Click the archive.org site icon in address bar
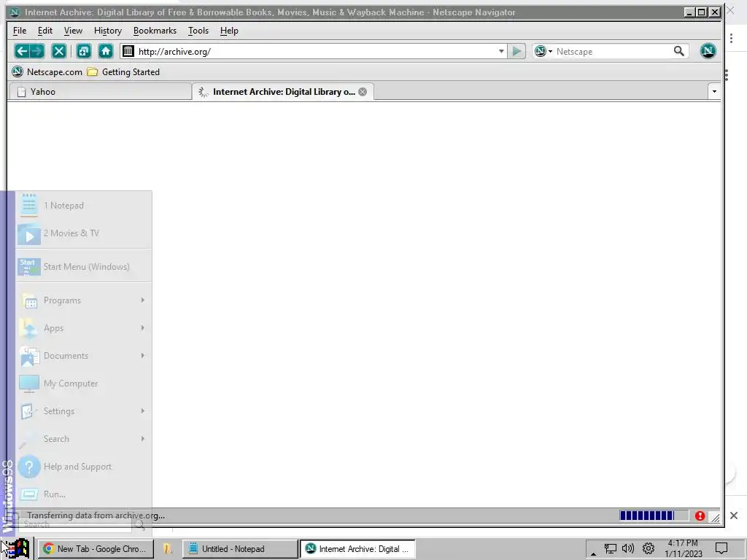 coord(128,51)
